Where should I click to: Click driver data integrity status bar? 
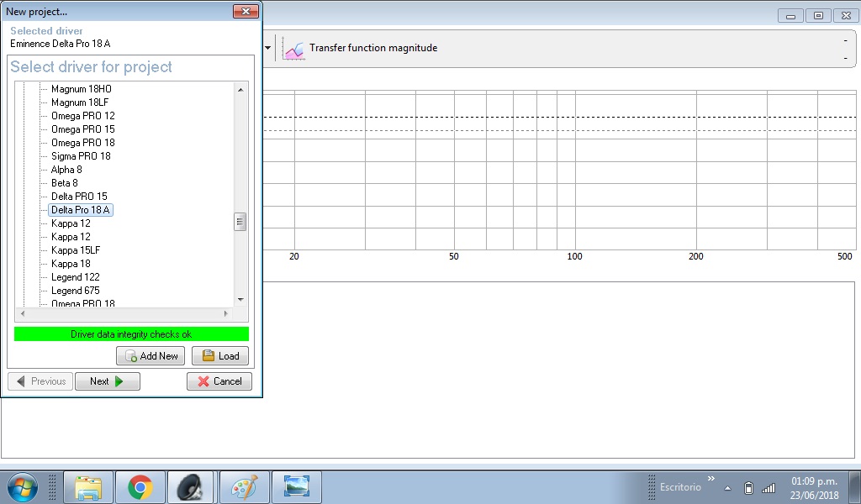pyautogui.click(x=131, y=334)
